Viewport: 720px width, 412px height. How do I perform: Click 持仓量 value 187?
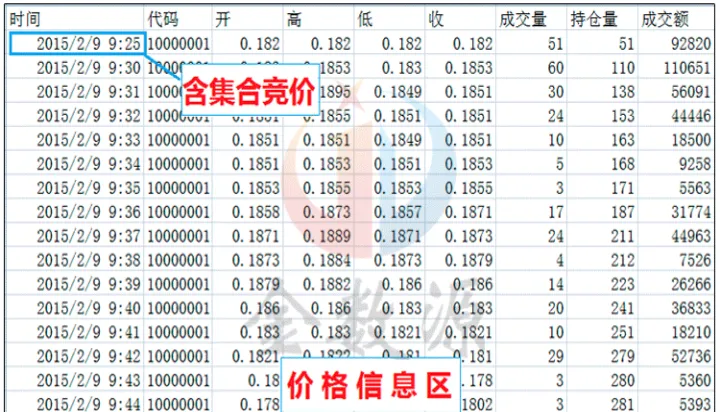(623, 212)
